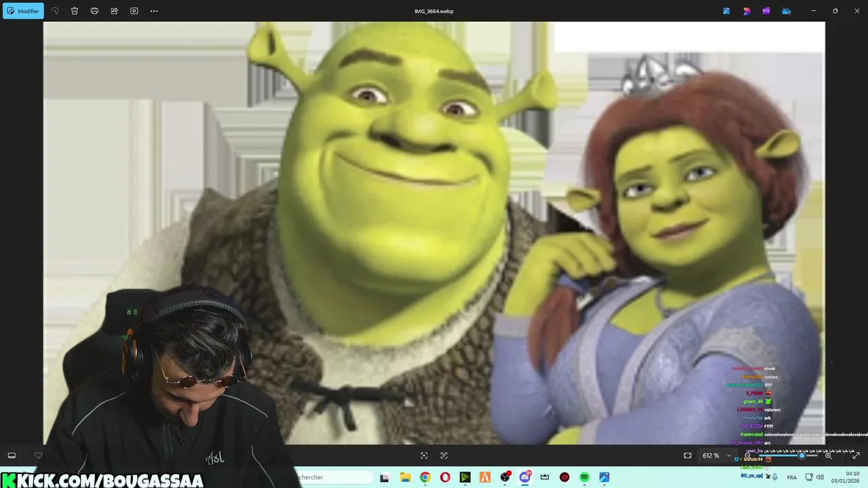Viewport: 868px width, 488px height.
Task: Open Task View on the taskbar
Action: (x=385, y=477)
